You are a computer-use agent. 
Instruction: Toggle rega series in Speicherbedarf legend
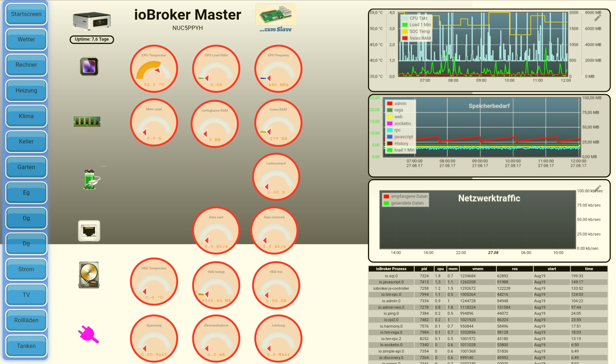point(395,110)
